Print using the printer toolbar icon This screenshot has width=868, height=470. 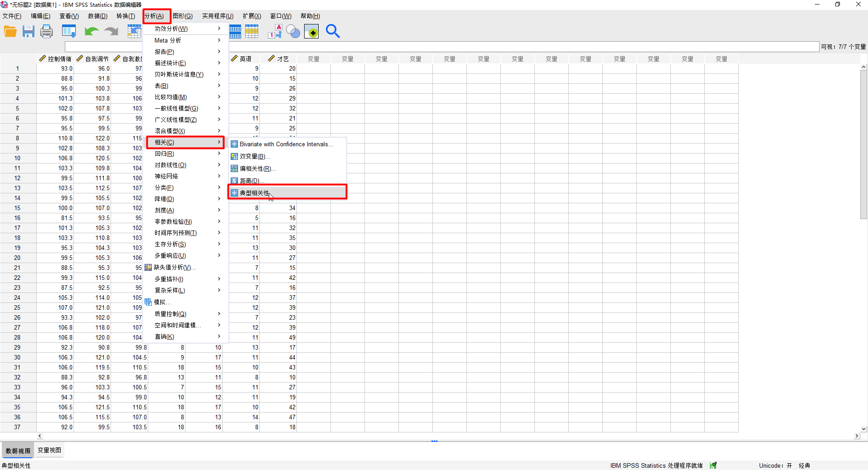[46, 31]
